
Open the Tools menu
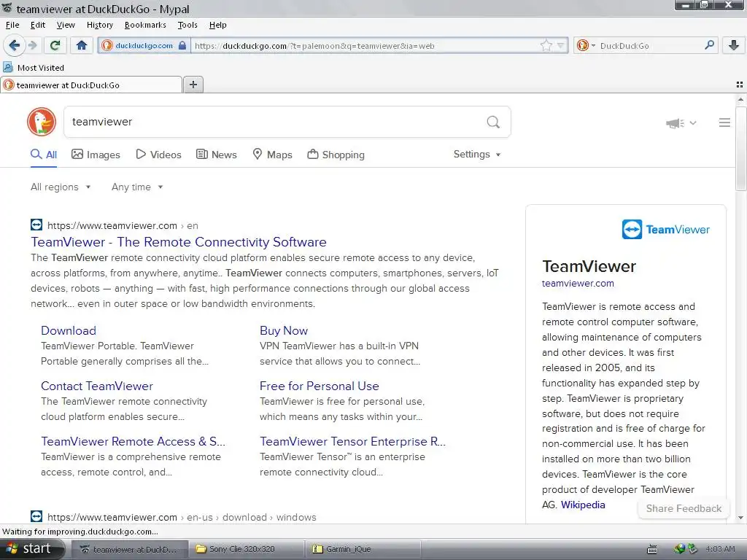187,25
